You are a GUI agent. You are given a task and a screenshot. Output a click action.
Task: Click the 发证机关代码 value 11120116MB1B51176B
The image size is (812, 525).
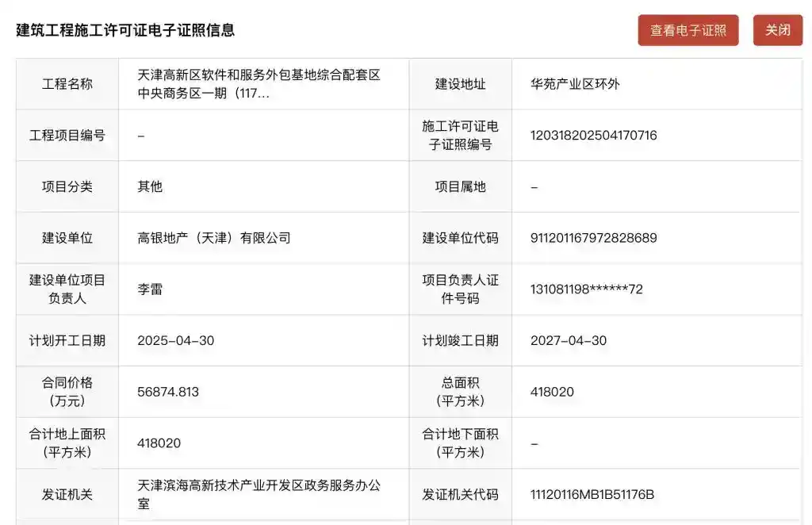pos(592,493)
